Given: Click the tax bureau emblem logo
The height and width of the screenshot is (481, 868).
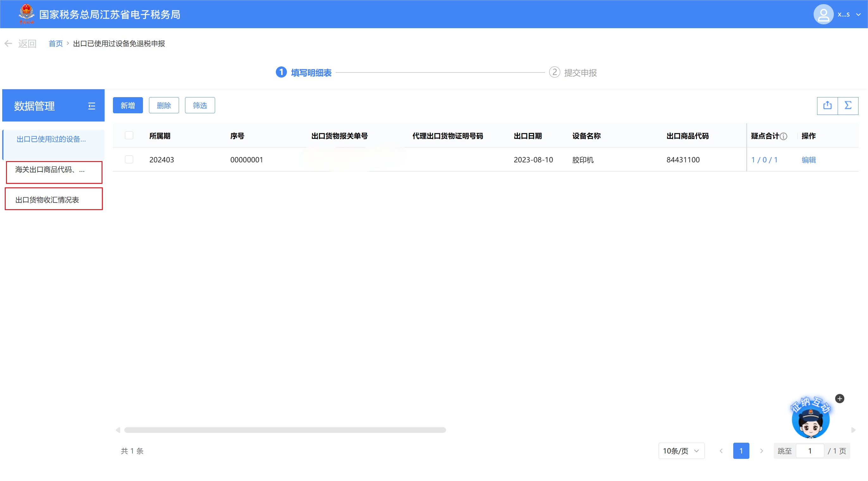Looking at the screenshot, I should (x=26, y=14).
